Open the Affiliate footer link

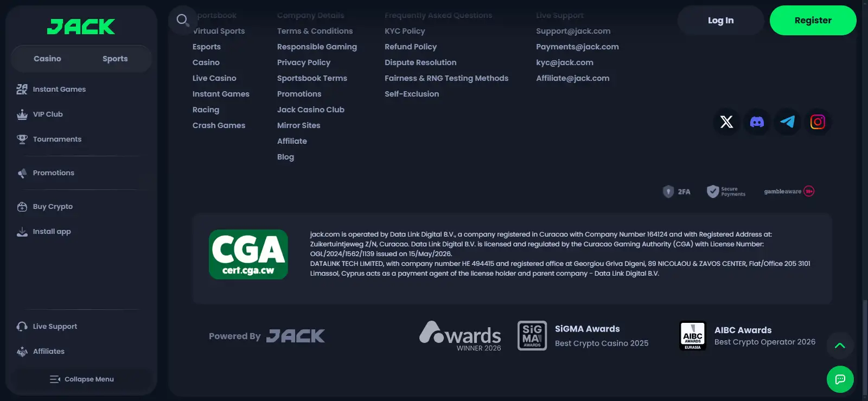(x=292, y=141)
